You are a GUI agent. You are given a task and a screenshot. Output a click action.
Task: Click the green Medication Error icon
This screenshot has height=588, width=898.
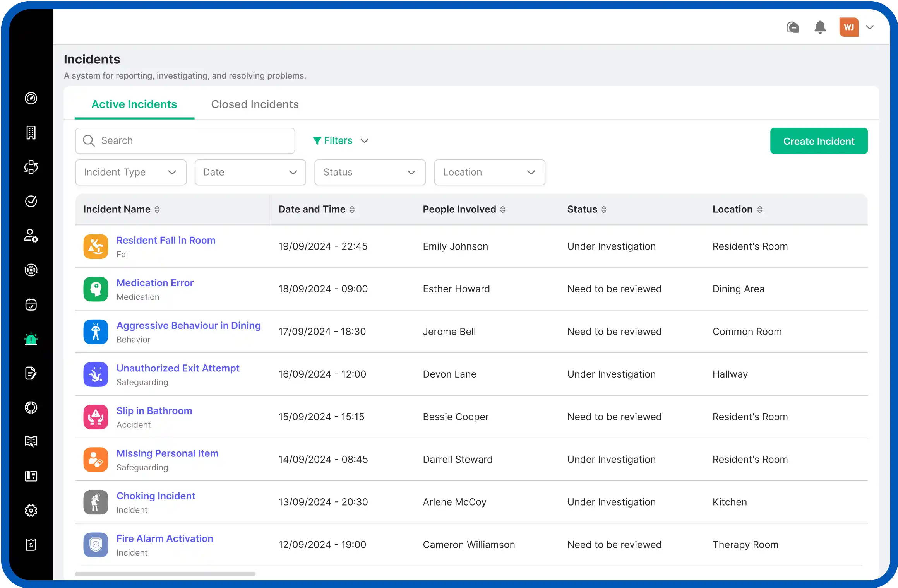96,289
